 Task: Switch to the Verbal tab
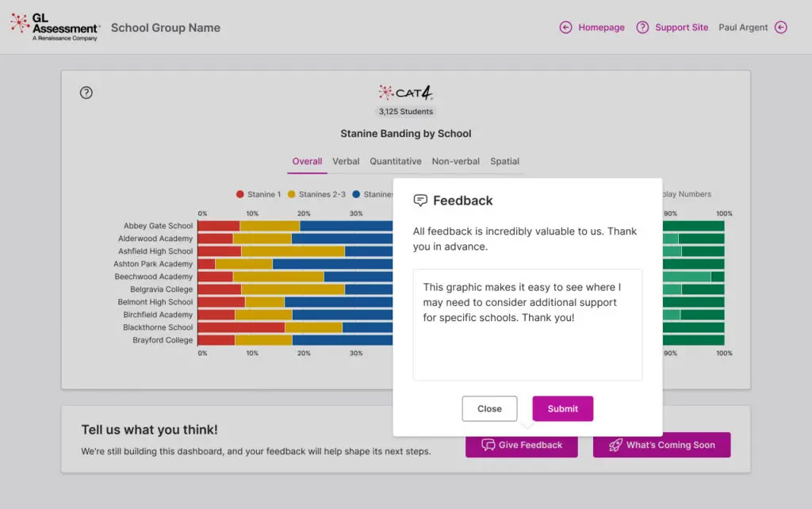346,162
